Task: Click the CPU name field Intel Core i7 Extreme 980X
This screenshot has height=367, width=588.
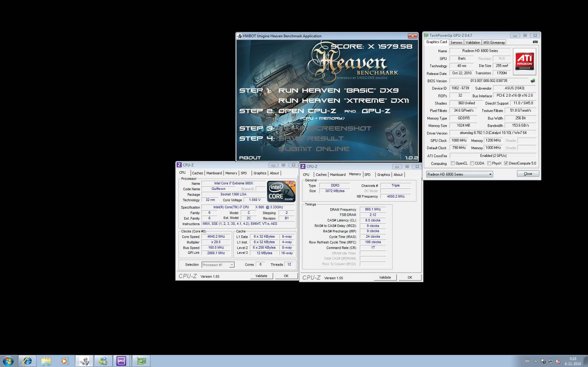Action: (234, 183)
